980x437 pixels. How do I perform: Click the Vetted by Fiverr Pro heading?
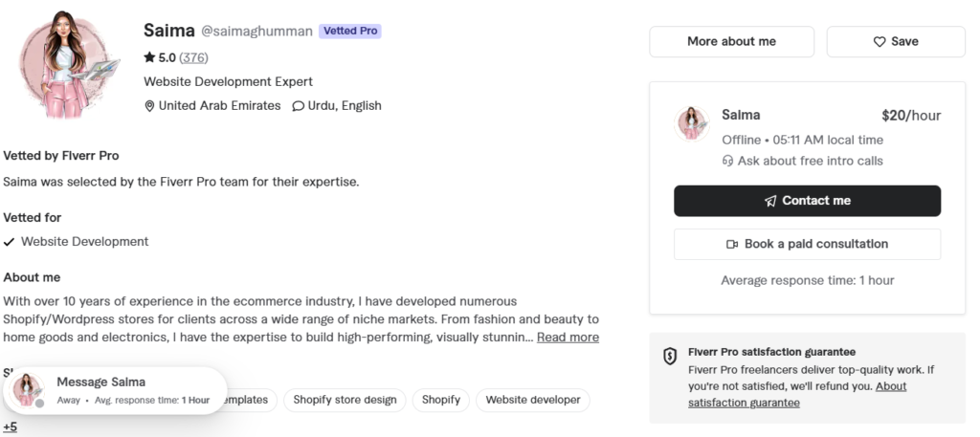(60, 156)
